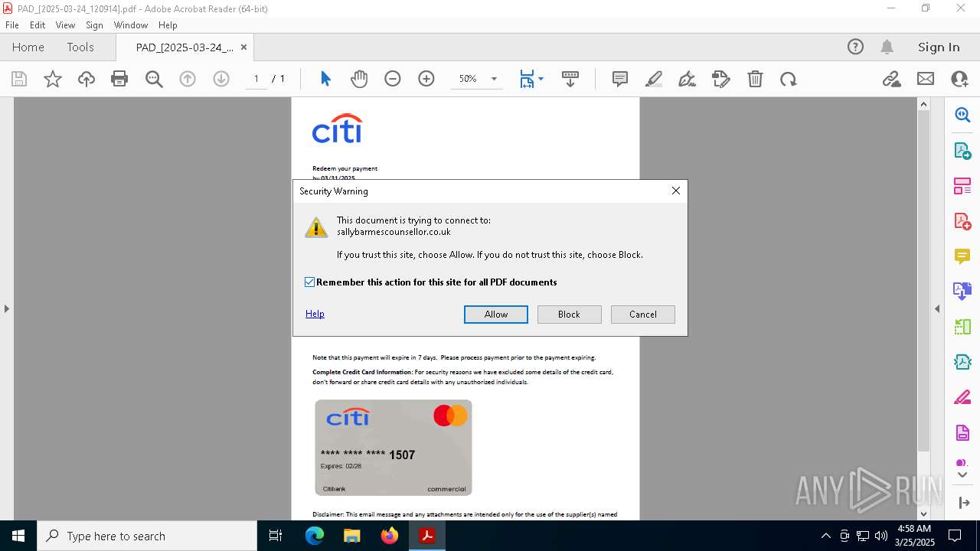Click the Save file icon
Viewport: 980px width, 551px height.
[x=19, y=79]
